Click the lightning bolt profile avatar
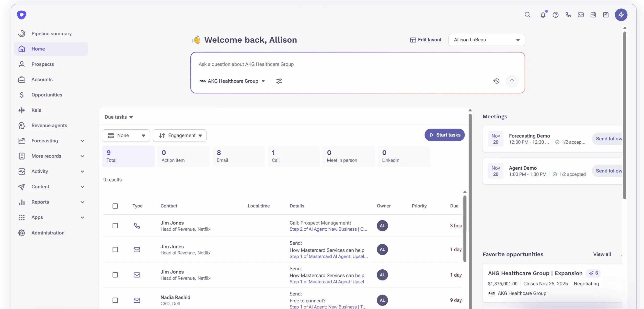Viewport: 644px width, 309px height. (x=621, y=15)
